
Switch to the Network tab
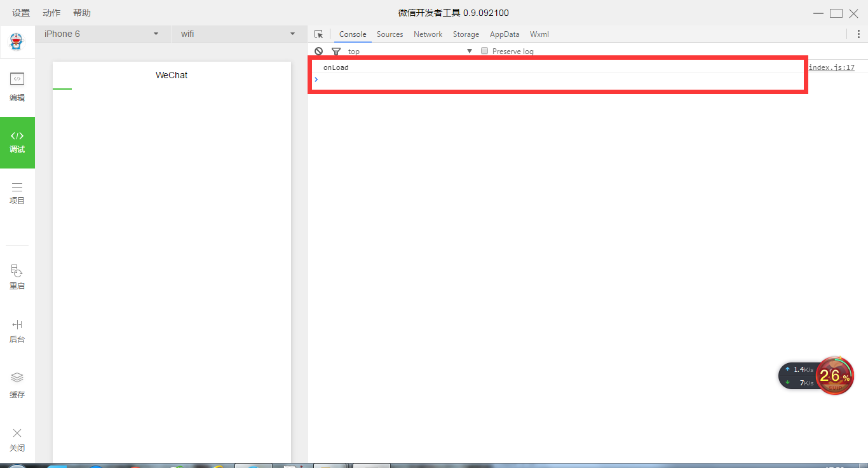(x=428, y=34)
